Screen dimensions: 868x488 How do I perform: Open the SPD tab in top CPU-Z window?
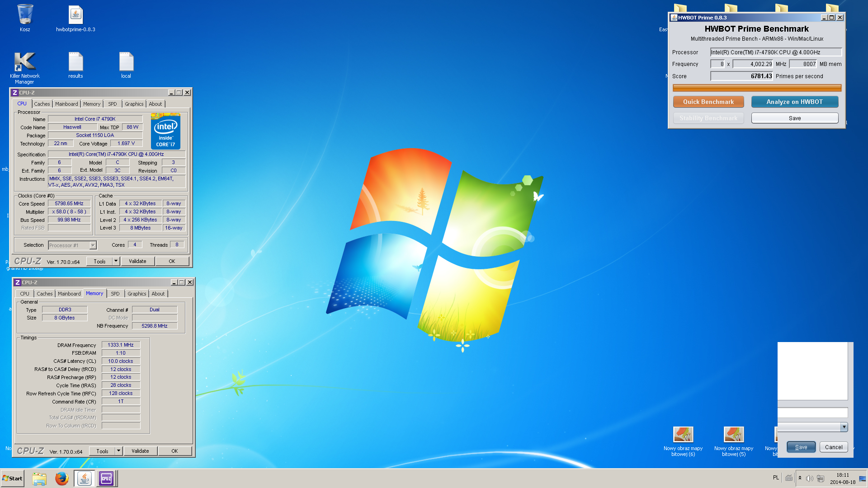113,104
